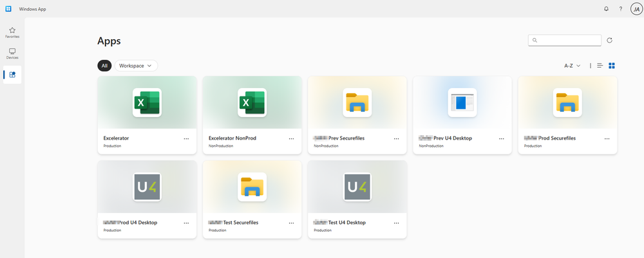
Task: Select the Apps sidebar icon
Action: click(x=12, y=75)
